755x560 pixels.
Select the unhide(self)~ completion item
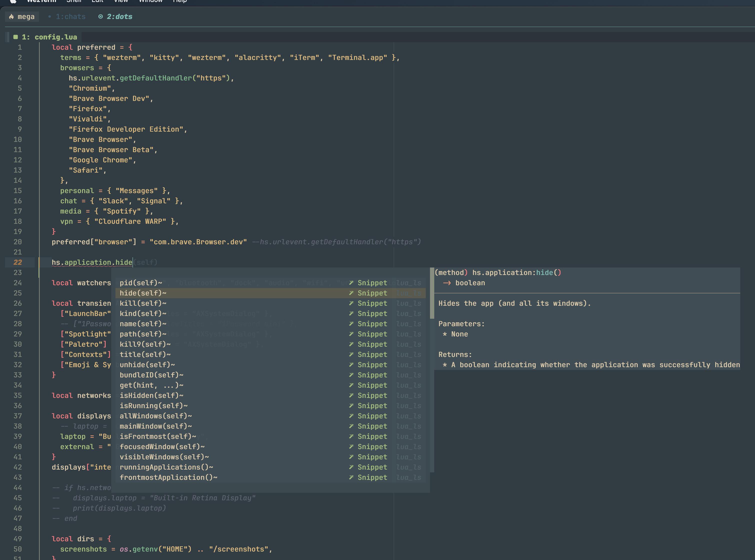270,365
